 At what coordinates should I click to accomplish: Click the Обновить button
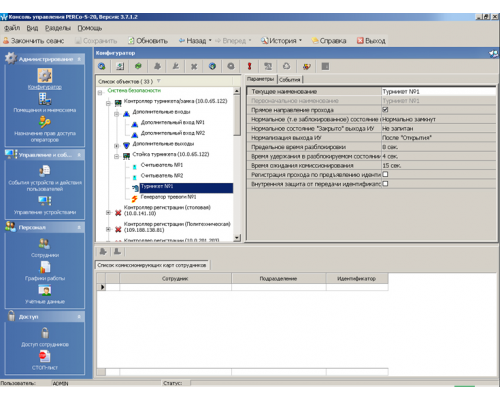pyautogui.click(x=148, y=41)
